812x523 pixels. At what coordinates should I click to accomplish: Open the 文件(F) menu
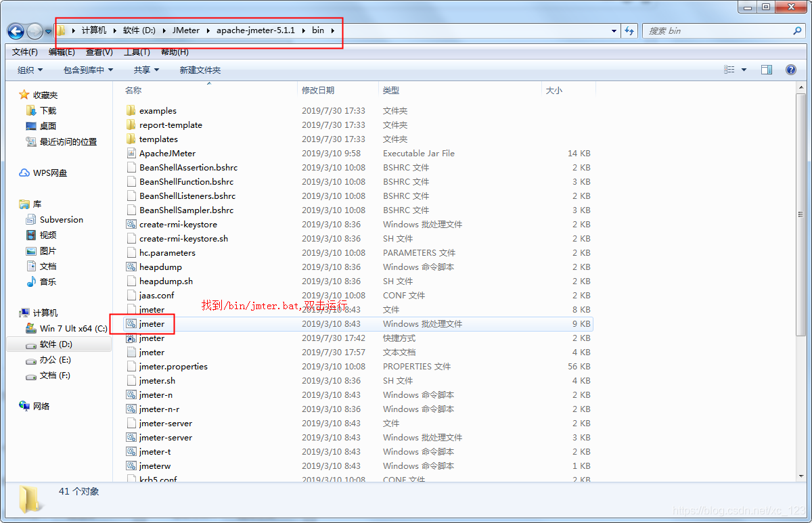point(25,52)
